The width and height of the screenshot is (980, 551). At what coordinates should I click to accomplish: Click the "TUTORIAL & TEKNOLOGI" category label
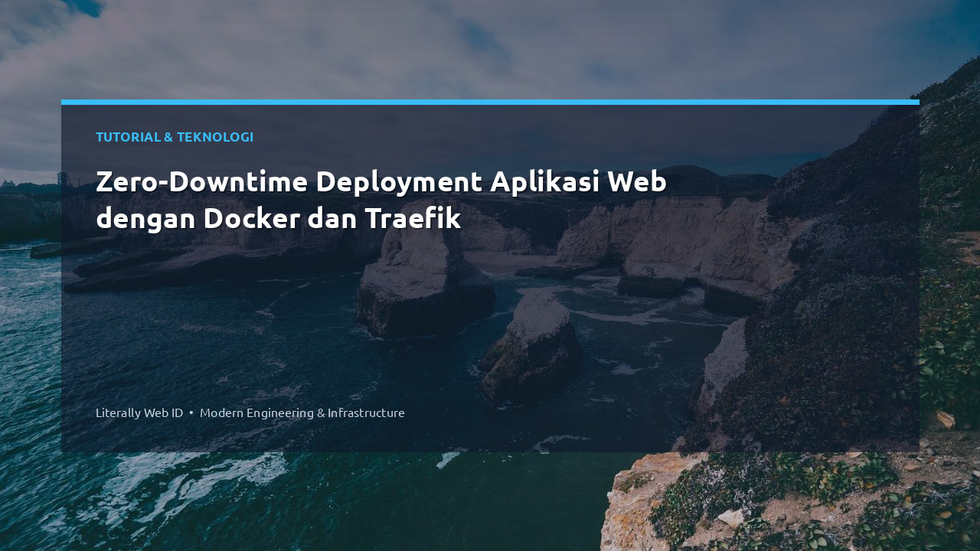(x=175, y=137)
